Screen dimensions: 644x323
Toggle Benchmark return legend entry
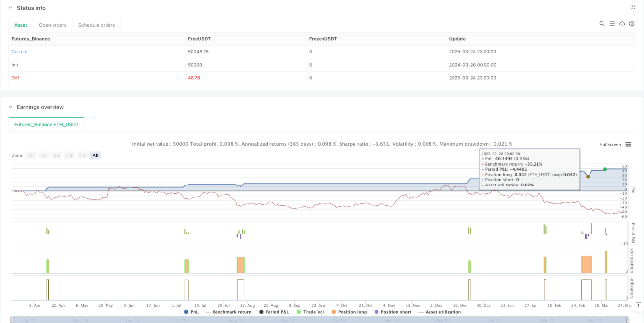[228, 312]
